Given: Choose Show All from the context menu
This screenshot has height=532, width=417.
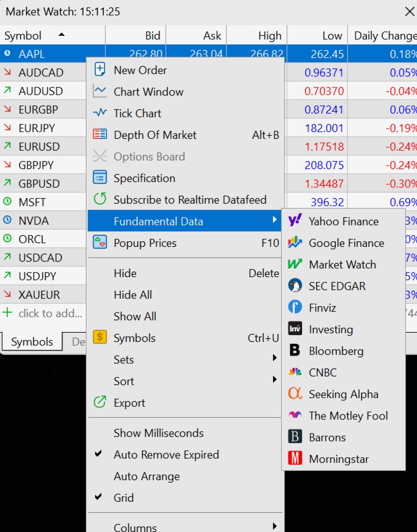Looking at the screenshot, I should 185,316.
